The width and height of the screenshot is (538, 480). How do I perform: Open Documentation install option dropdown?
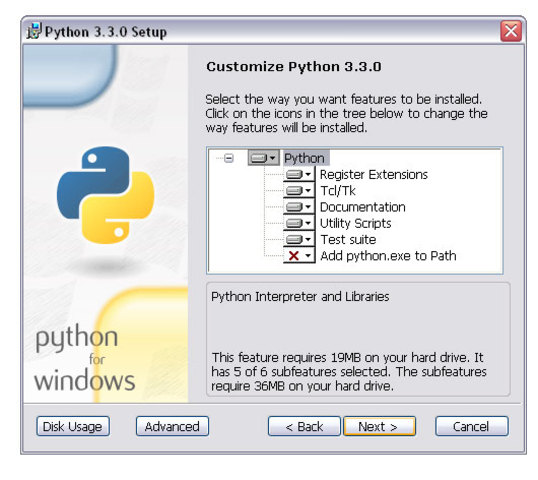click(299, 207)
